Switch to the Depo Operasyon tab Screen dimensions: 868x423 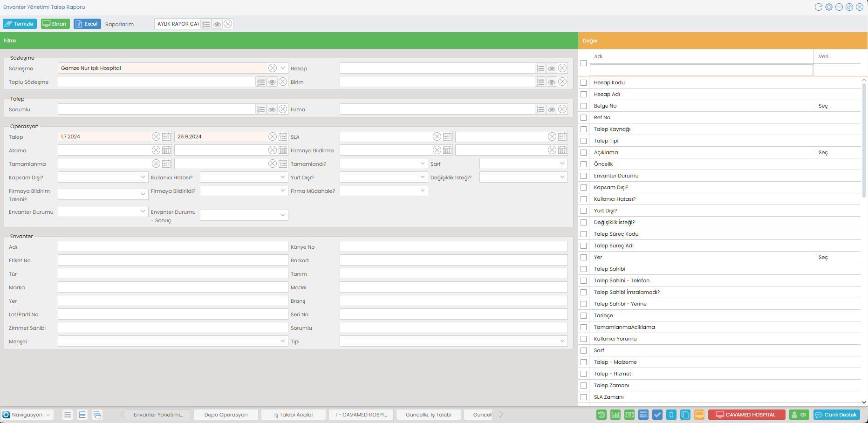226,415
